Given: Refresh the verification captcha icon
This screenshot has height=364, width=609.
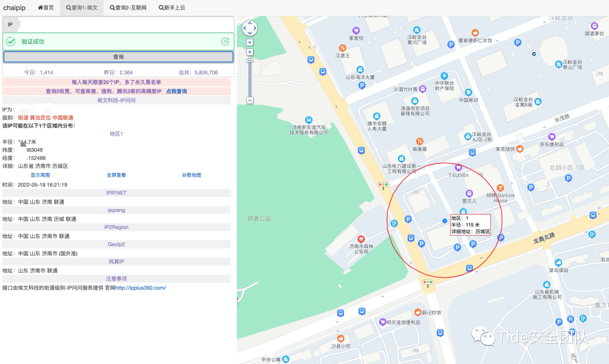Looking at the screenshot, I should click(225, 42).
